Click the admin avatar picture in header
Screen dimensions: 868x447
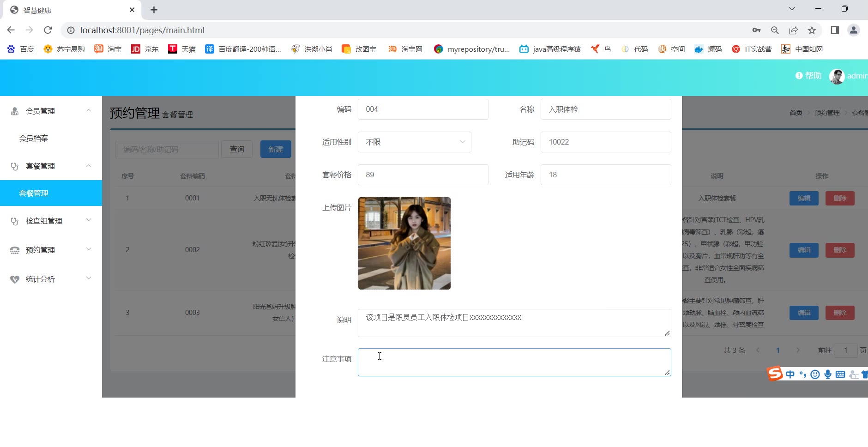point(837,76)
